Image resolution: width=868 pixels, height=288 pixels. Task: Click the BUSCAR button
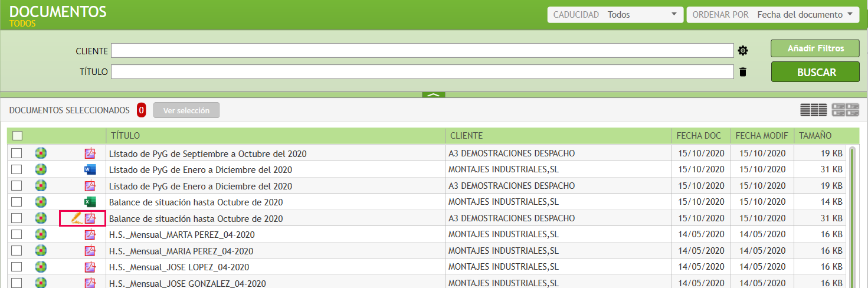click(815, 72)
